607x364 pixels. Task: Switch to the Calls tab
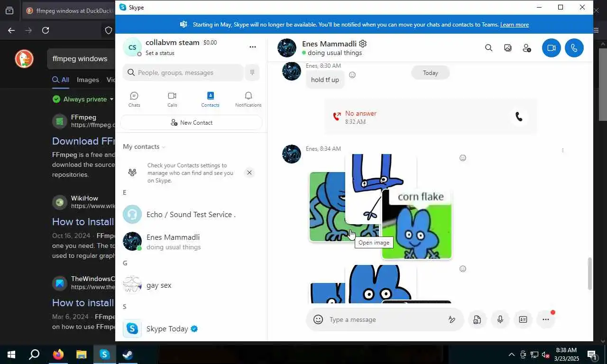[x=172, y=99]
